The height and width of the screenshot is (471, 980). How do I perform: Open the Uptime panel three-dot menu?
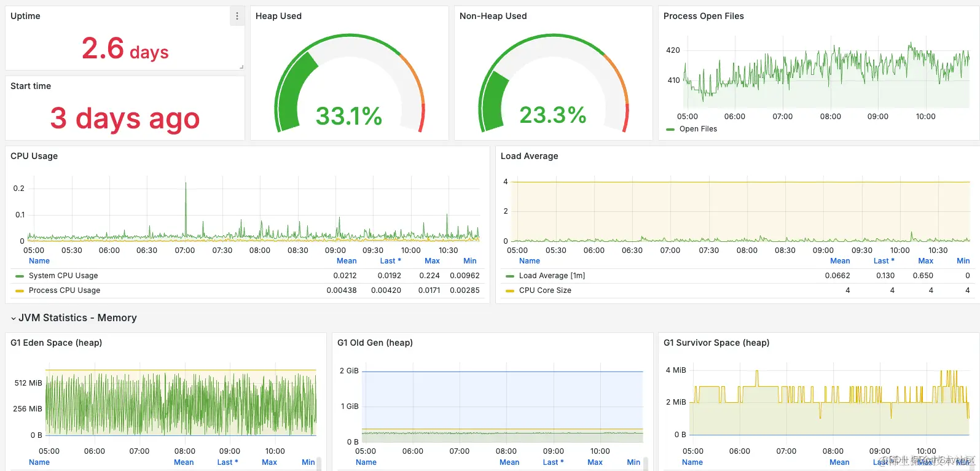pyautogui.click(x=237, y=17)
